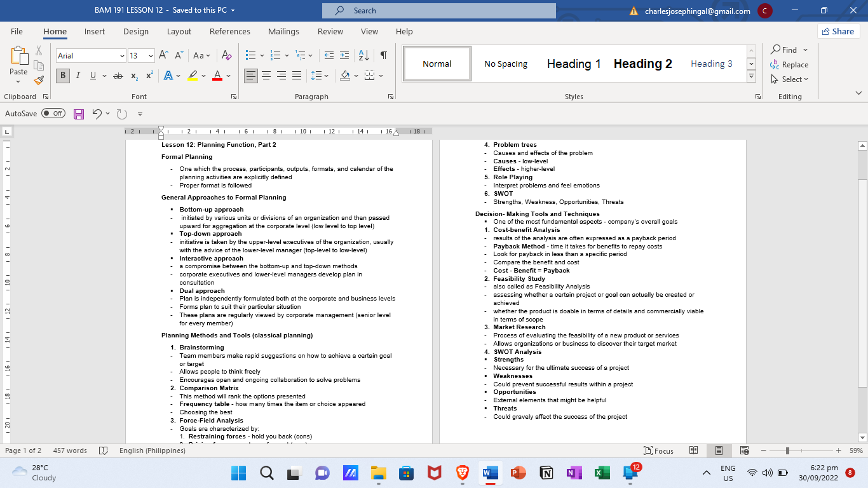Image resolution: width=868 pixels, height=488 pixels.
Task: Expand the Styles gallery more arrow
Action: pos(751,76)
